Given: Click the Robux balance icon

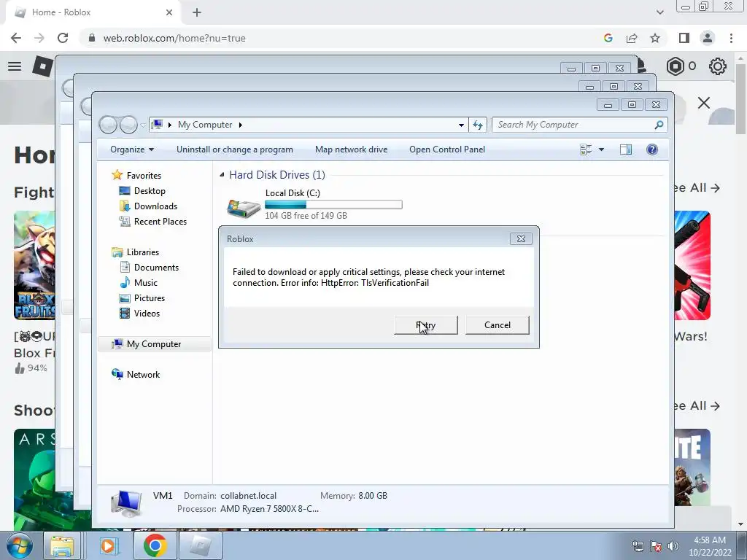Looking at the screenshot, I should (x=675, y=66).
